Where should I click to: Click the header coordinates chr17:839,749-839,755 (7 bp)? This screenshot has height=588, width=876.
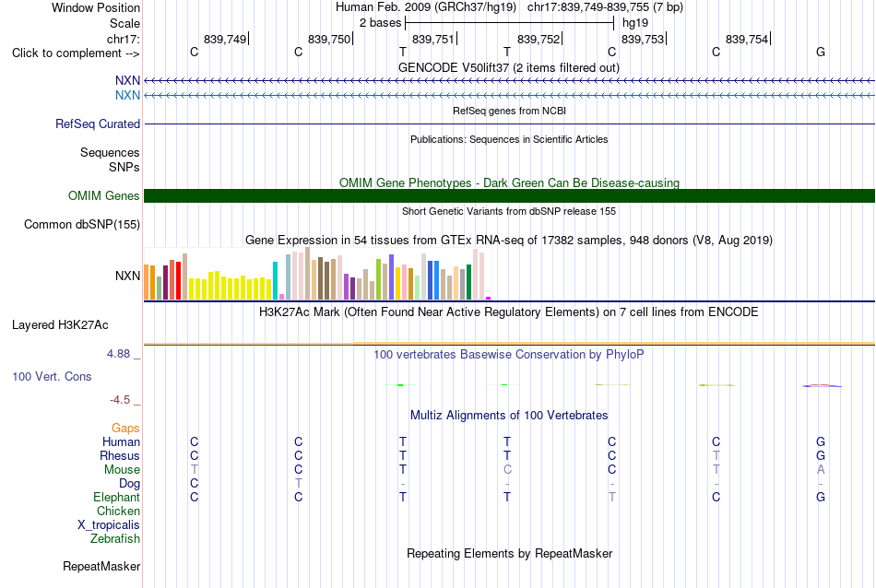point(605,7)
